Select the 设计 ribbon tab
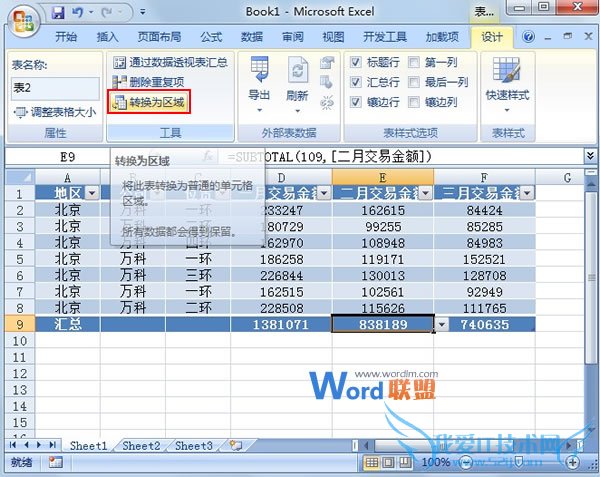This screenshot has width=600, height=477. 492,37
